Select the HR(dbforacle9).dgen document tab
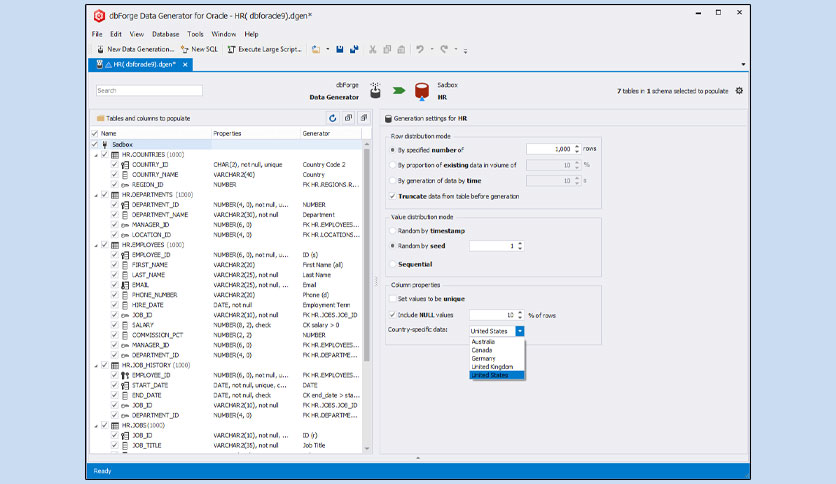Image resolution: width=836 pixels, height=484 pixels. tap(140, 64)
